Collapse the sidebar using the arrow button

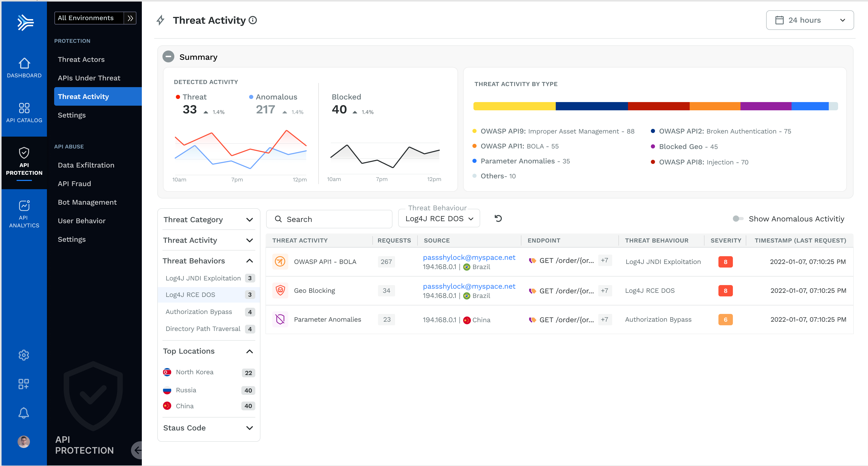137,450
